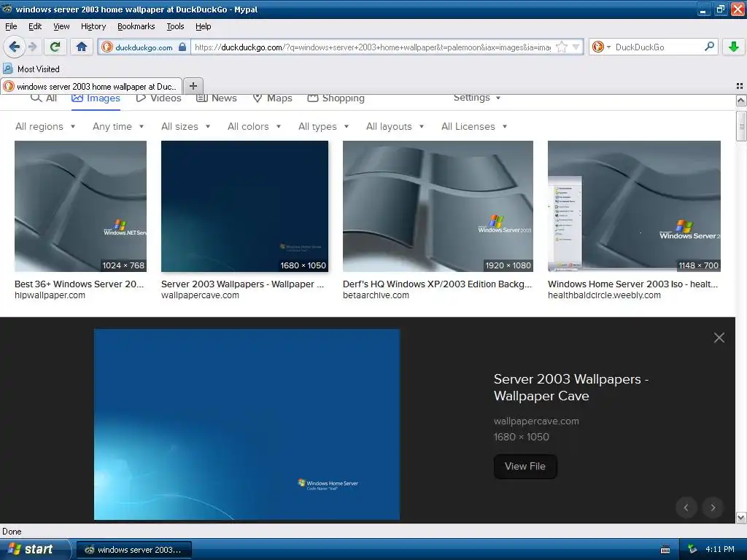The height and width of the screenshot is (560, 747).
Task: Go forward with the forward arrow button
Action: pos(32,47)
